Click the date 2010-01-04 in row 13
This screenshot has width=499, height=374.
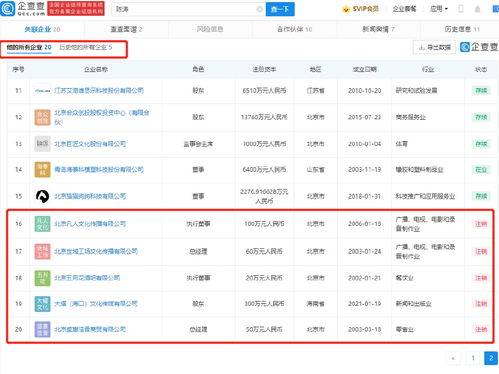pos(365,144)
